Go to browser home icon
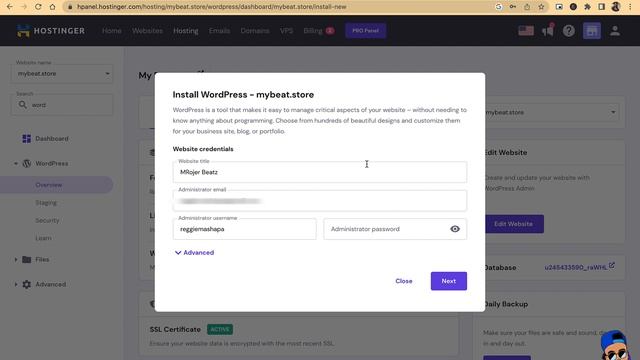640x360 pixels. (52, 7)
